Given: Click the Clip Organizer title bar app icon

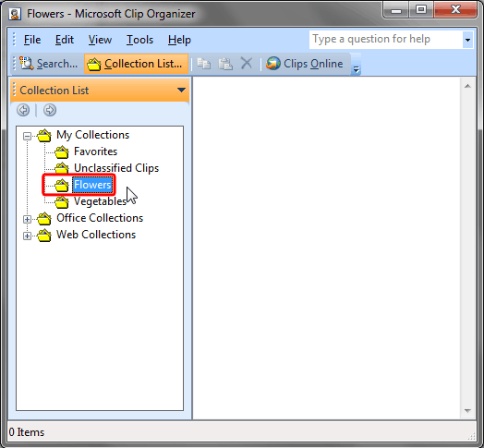Looking at the screenshot, I should 15,14.
